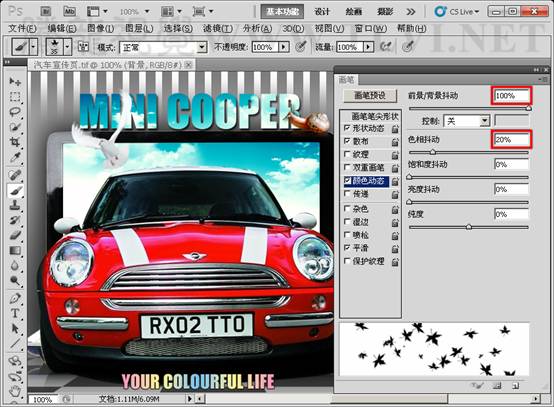Select the Crop tool
Screen dimensions: 554x407
15,142
